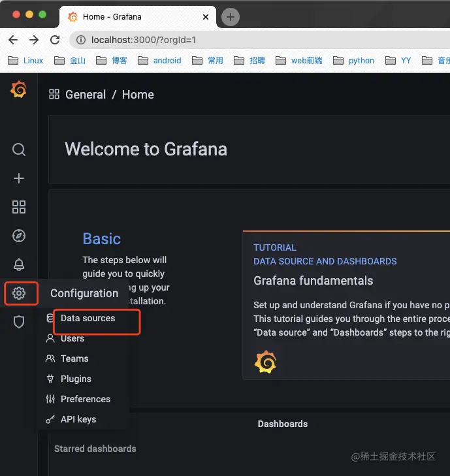Click the browser forward arrow
The width and height of the screenshot is (450, 476).
tap(34, 40)
